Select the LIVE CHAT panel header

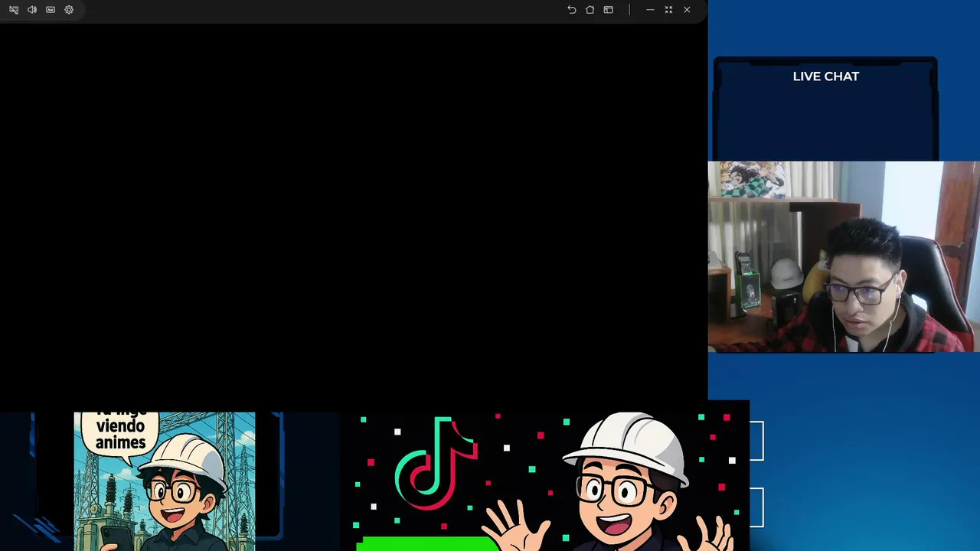coord(825,77)
